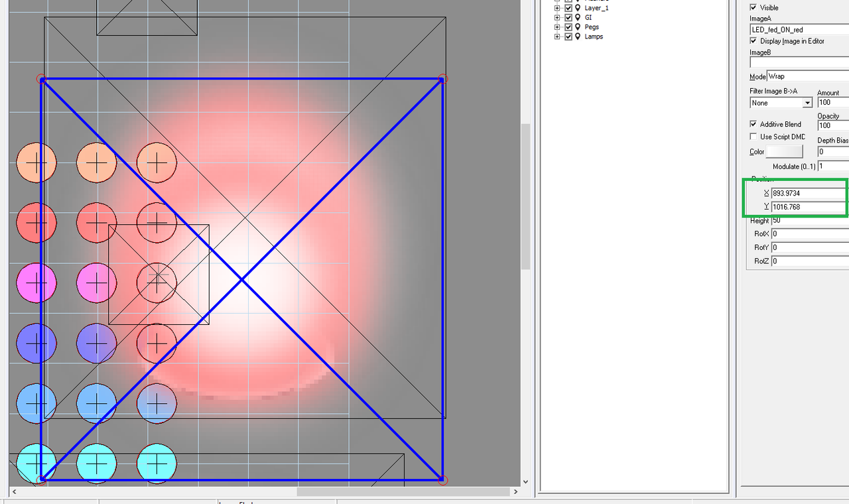
Task: Select the leftmost cyan lamp
Action: [36, 464]
